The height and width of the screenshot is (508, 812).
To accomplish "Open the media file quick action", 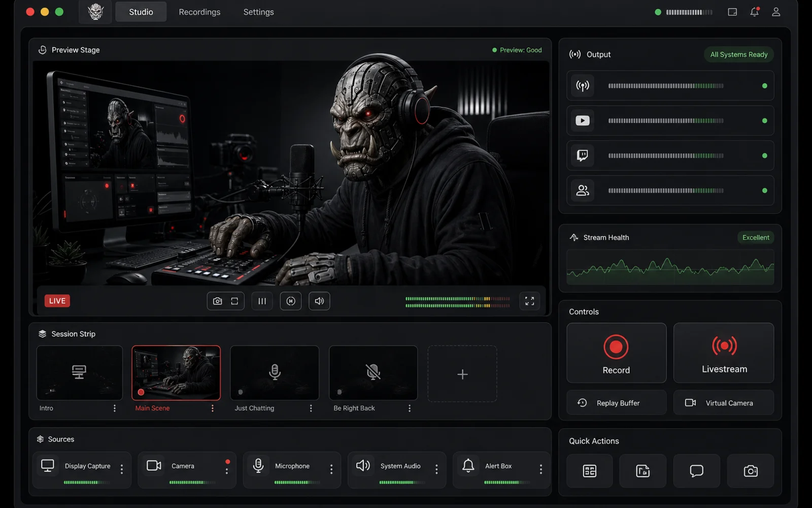I will click(643, 471).
